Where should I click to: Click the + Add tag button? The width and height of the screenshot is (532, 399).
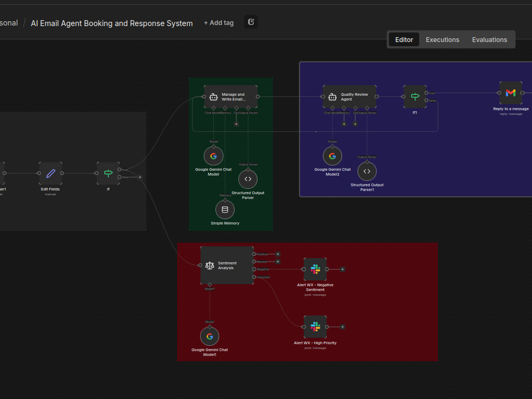tap(219, 23)
